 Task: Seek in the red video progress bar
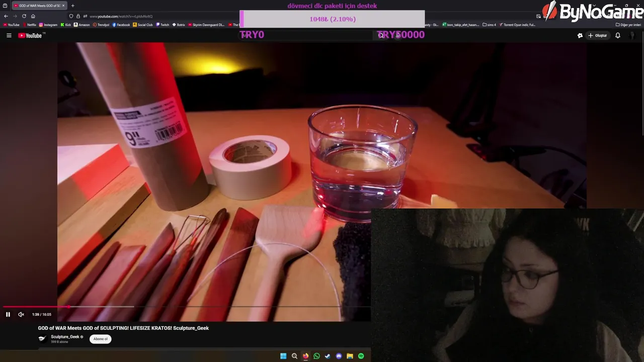(186, 306)
